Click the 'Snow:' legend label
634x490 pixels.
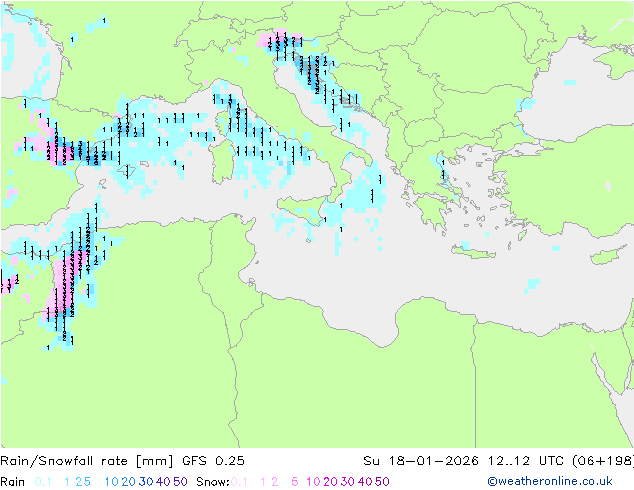click(x=213, y=482)
